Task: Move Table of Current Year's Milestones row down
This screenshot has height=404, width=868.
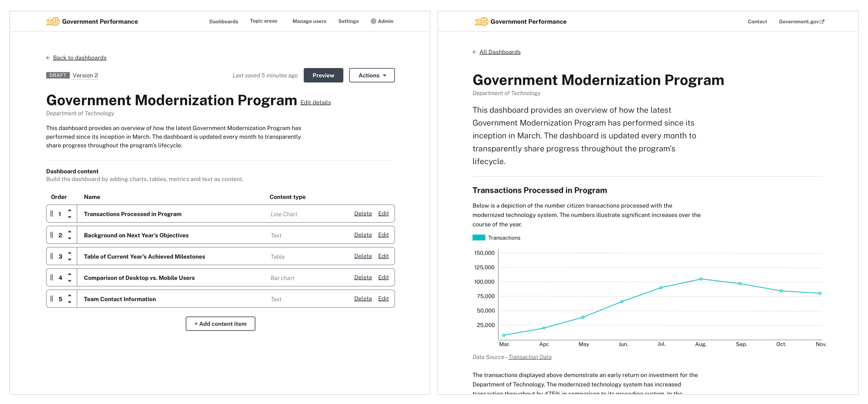Action: tap(70, 260)
